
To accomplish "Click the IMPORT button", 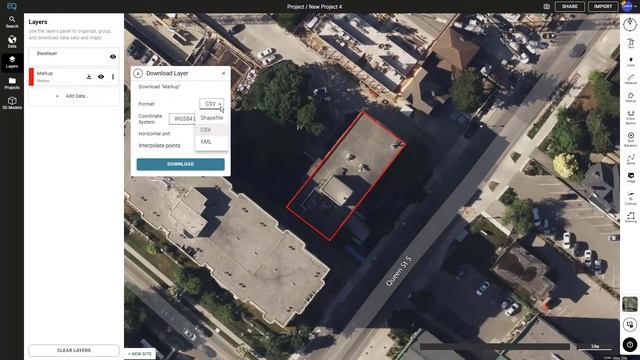I will [603, 7].
